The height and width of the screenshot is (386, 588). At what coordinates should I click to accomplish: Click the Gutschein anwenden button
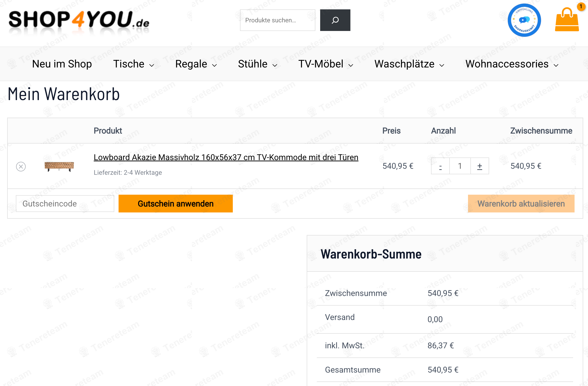click(x=175, y=204)
